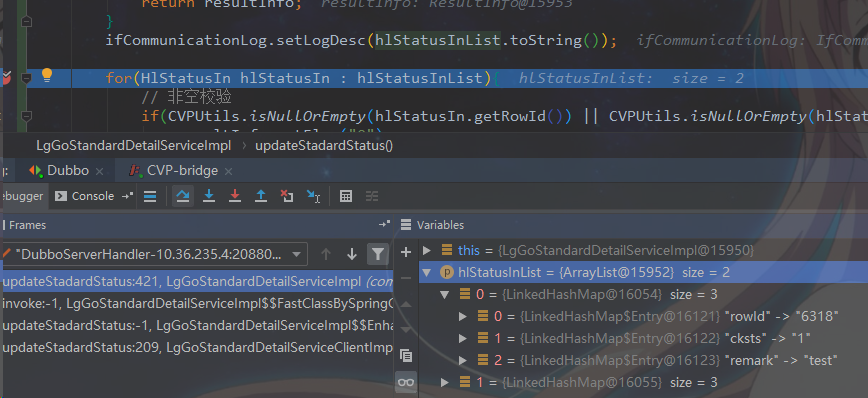Screen dimensions: 868x398
Task: Click the pin icon beside Console tab
Action: tap(127, 196)
